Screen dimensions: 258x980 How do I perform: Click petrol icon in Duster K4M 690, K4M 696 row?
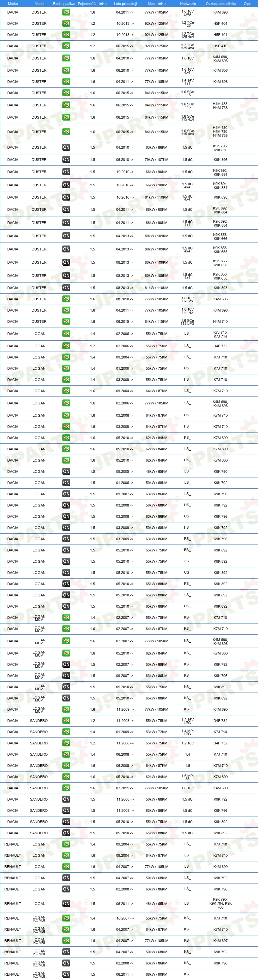(x=66, y=58)
